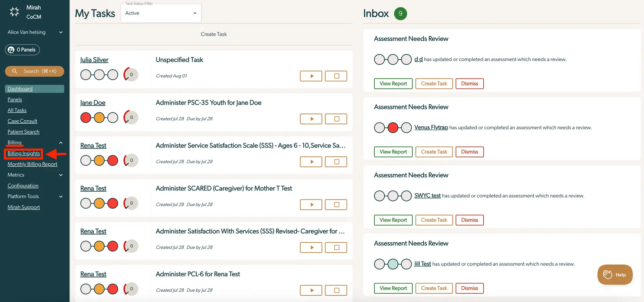644x302 pixels.
Task: View Report for the d d assessment
Action: (x=393, y=83)
